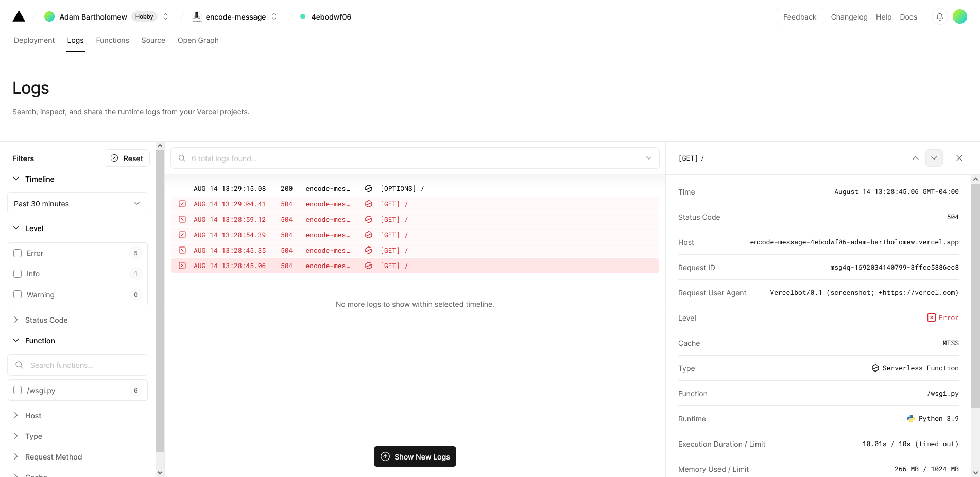
Task: Click the Show New Logs button
Action: tap(415, 456)
